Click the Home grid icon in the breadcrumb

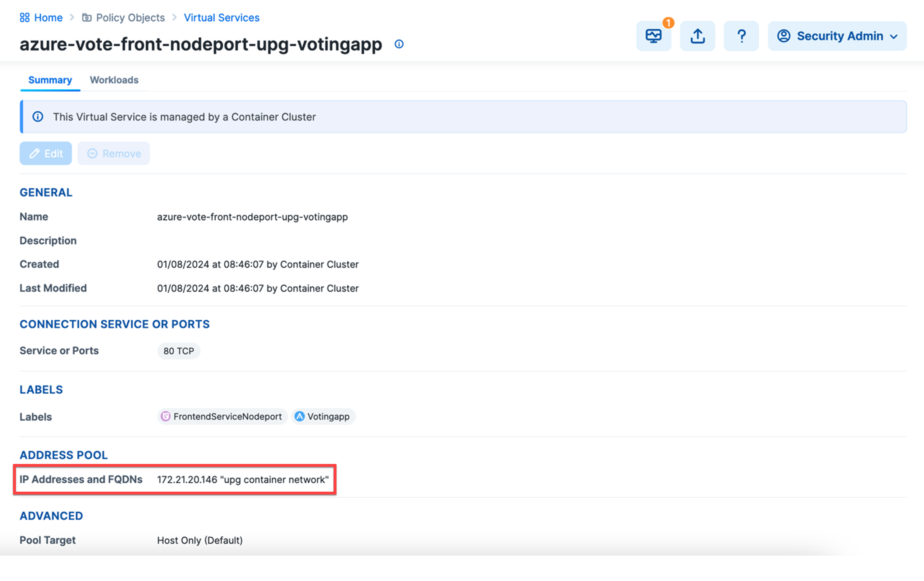(x=25, y=17)
